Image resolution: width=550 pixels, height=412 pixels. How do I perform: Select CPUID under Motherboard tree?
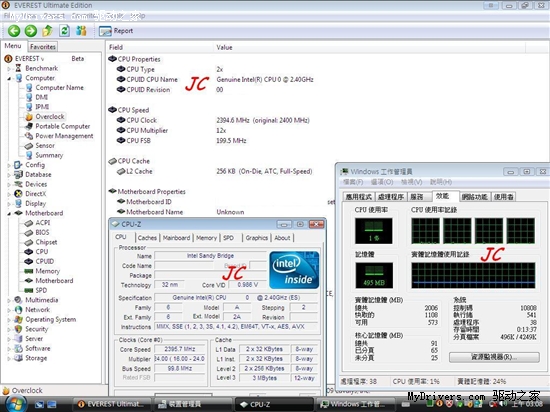click(45, 261)
